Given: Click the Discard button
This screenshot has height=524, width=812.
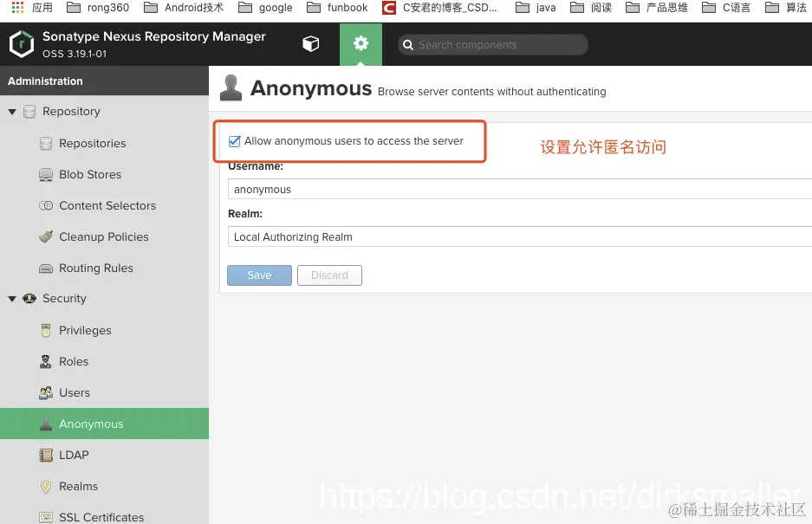Looking at the screenshot, I should (x=329, y=275).
